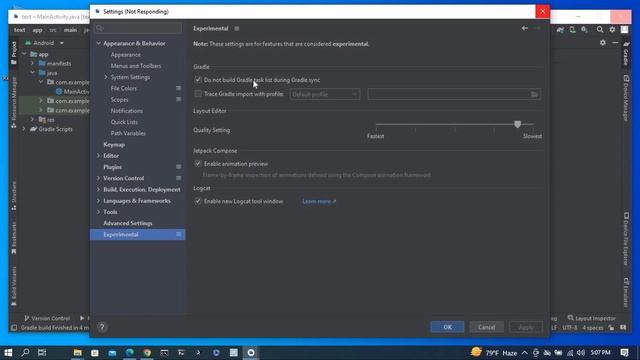Open Version Control tab in bottom bar

(47, 318)
